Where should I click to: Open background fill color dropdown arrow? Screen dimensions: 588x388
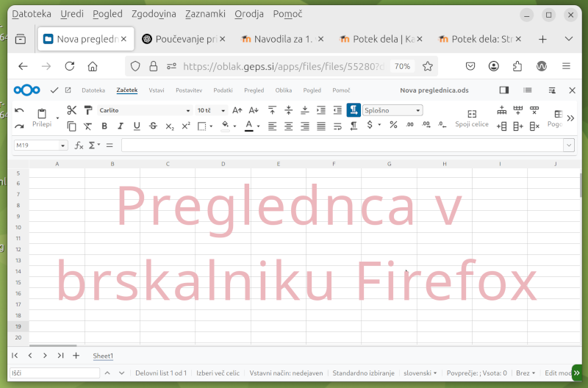[x=234, y=126]
